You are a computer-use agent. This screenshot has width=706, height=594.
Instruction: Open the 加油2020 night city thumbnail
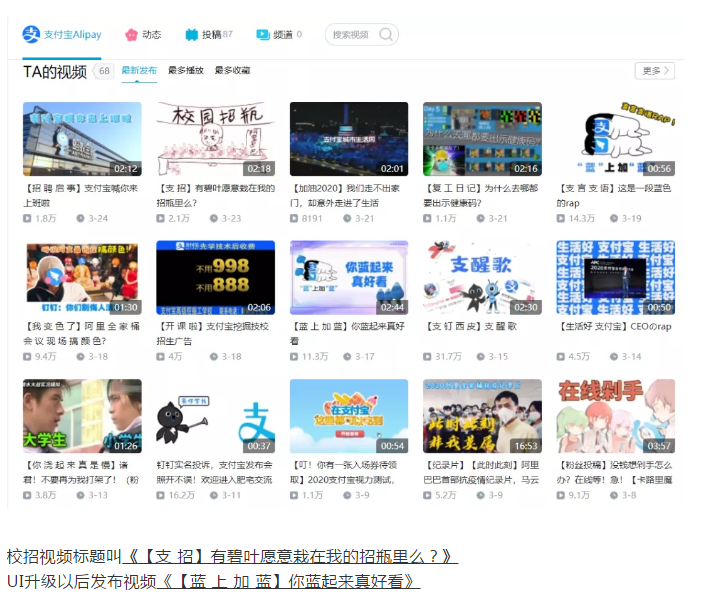tap(349, 139)
